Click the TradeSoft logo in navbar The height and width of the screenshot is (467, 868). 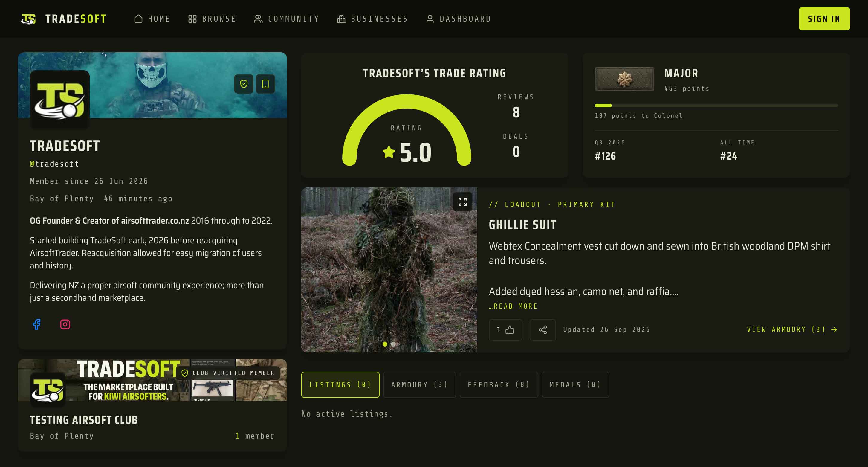point(64,19)
